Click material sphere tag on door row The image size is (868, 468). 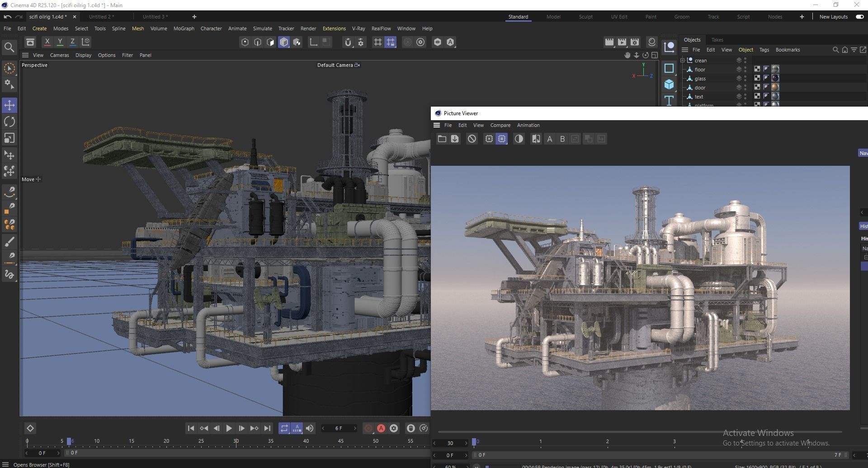(x=775, y=87)
